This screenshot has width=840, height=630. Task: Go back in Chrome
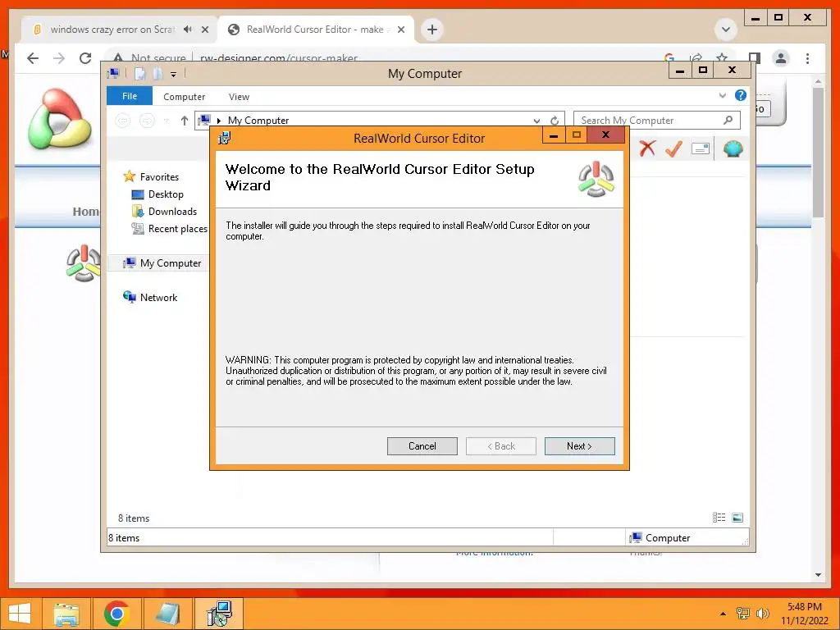coord(33,58)
